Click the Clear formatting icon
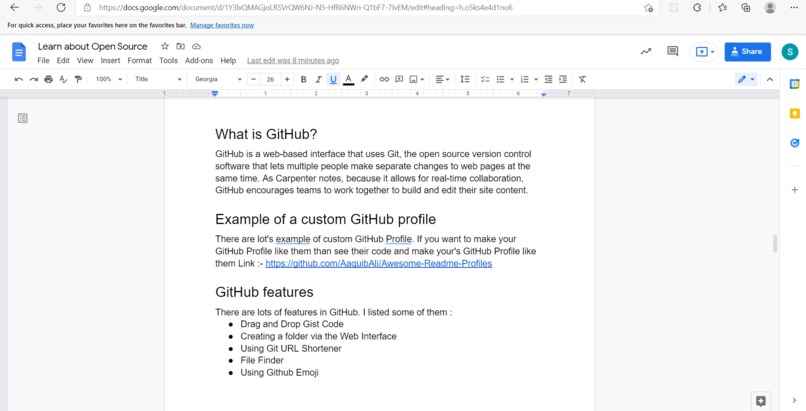This screenshot has height=411, width=806. 582,79
